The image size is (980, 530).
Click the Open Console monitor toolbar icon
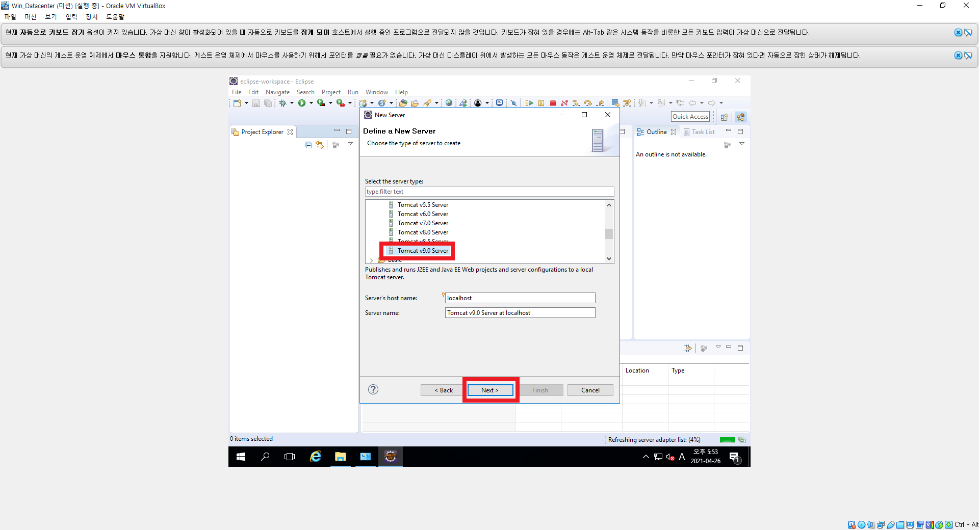tap(499, 103)
